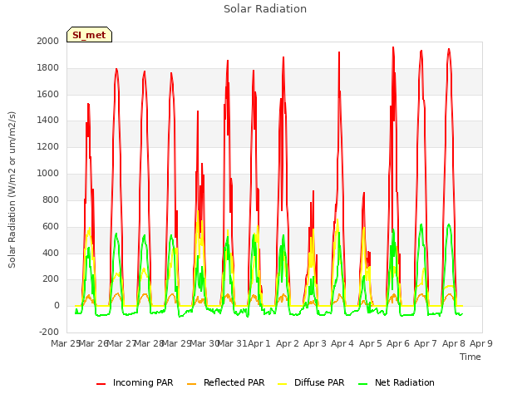Click the Time x-axis label
Viewport: 532px width, 399px height.
pyautogui.click(x=470, y=357)
